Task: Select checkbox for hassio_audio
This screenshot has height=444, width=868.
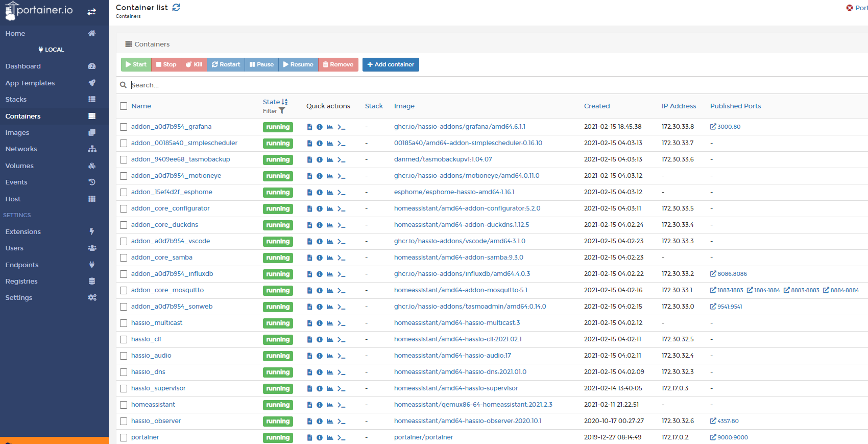Action: coord(124,356)
